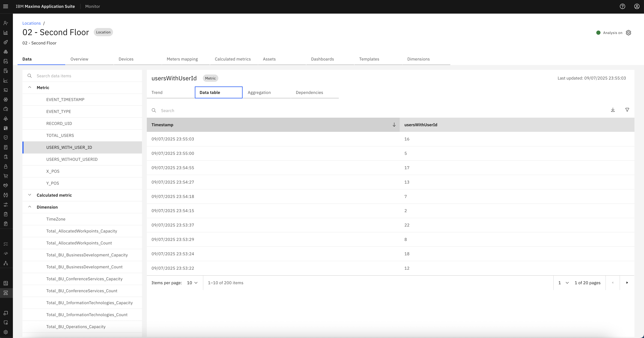The image size is (644, 338).
Task: Click the highlighted hierarchy sidebar icon
Action: pyautogui.click(x=6, y=293)
